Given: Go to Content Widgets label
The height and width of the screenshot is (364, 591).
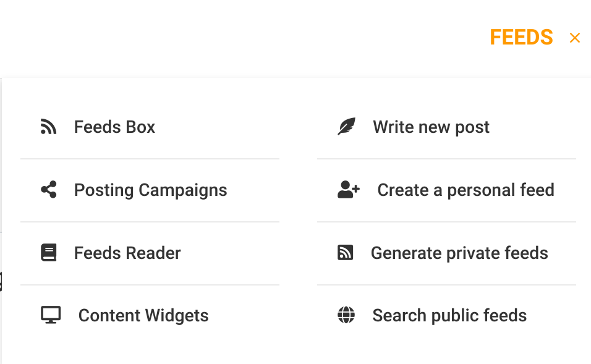Looking at the screenshot, I should tap(143, 316).
